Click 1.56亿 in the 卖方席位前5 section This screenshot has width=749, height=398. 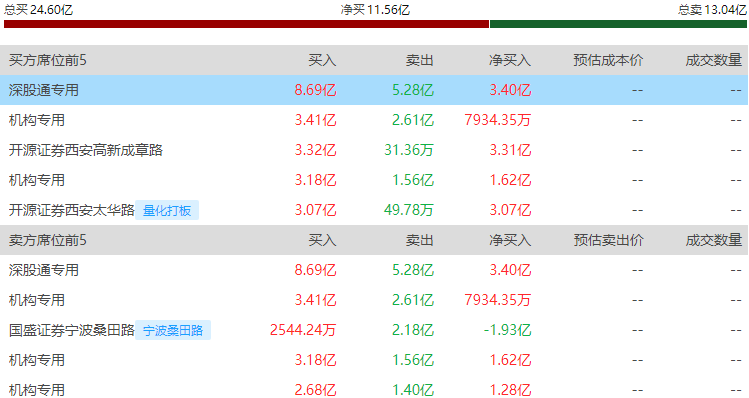[x=413, y=360]
